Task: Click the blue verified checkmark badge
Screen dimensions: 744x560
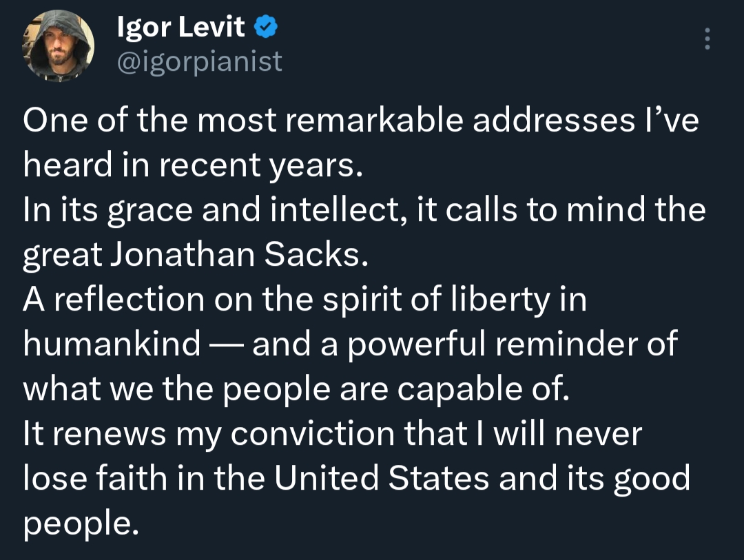Action: (266, 28)
